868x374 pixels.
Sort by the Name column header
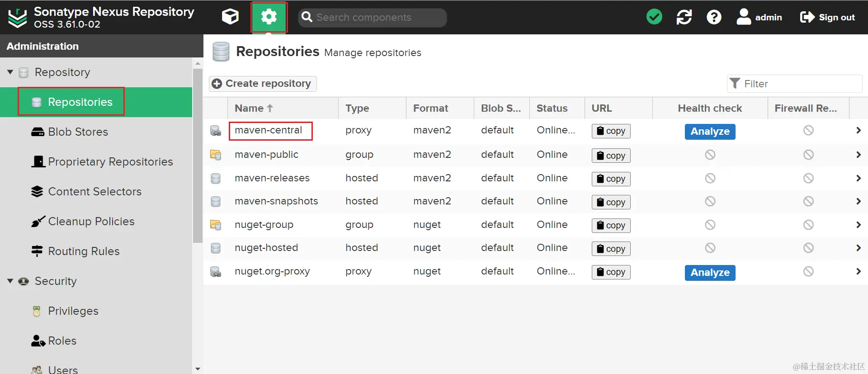click(x=283, y=109)
